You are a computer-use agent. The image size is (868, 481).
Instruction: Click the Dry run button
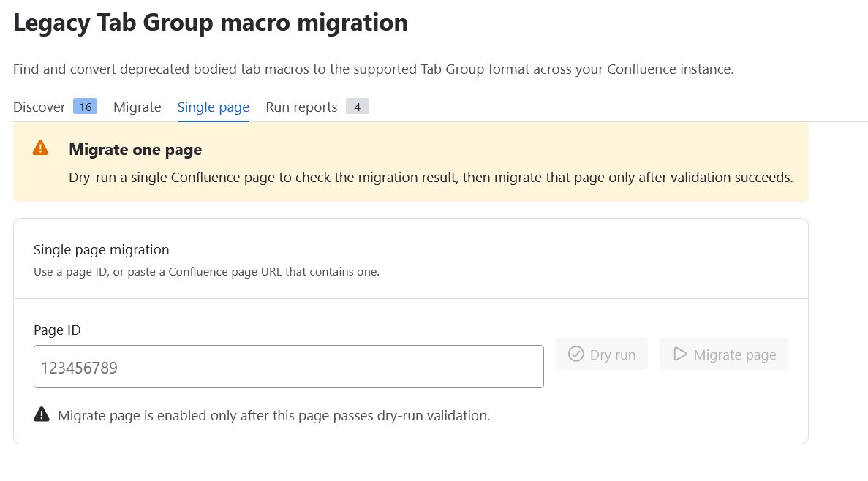tap(602, 355)
